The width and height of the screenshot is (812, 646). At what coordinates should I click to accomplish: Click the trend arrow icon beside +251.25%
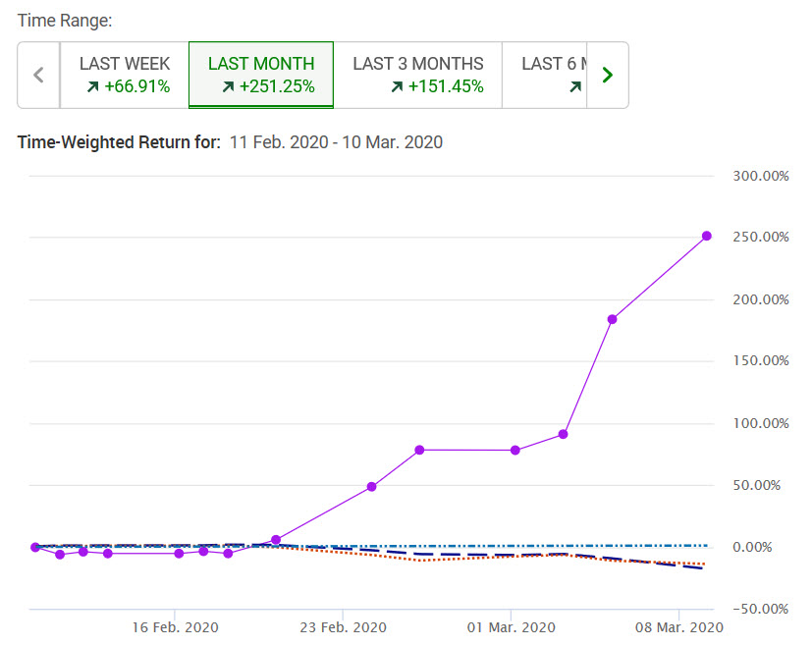point(229,87)
